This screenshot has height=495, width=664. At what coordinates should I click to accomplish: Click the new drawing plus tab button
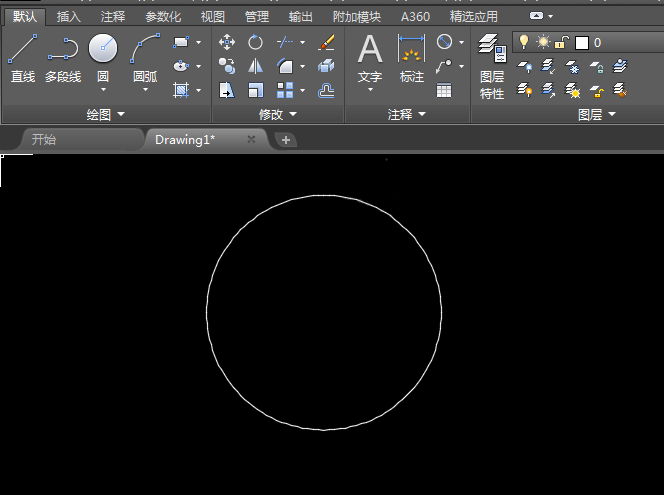[286, 140]
